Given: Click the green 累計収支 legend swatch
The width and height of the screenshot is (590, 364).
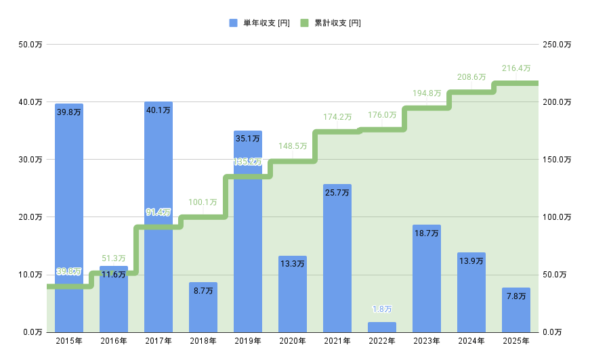Looking at the screenshot, I should click(304, 23).
